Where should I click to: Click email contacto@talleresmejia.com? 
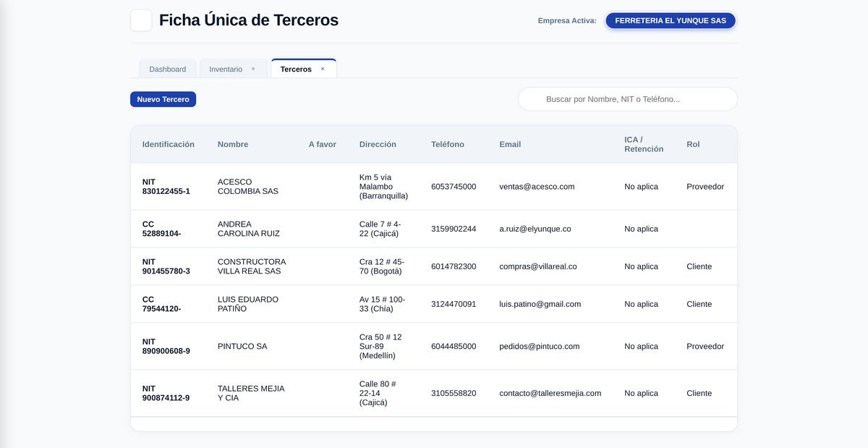tap(550, 393)
